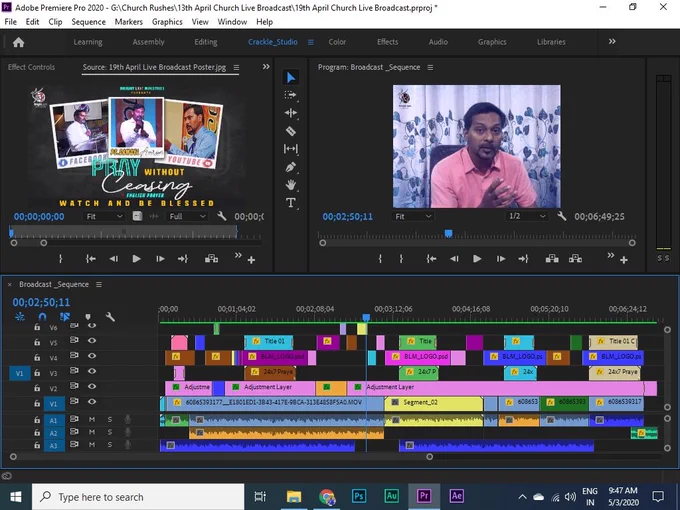The width and height of the screenshot is (680, 510).
Task: Toggle Snap magnet in timeline
Action: [x=42, y=317]
